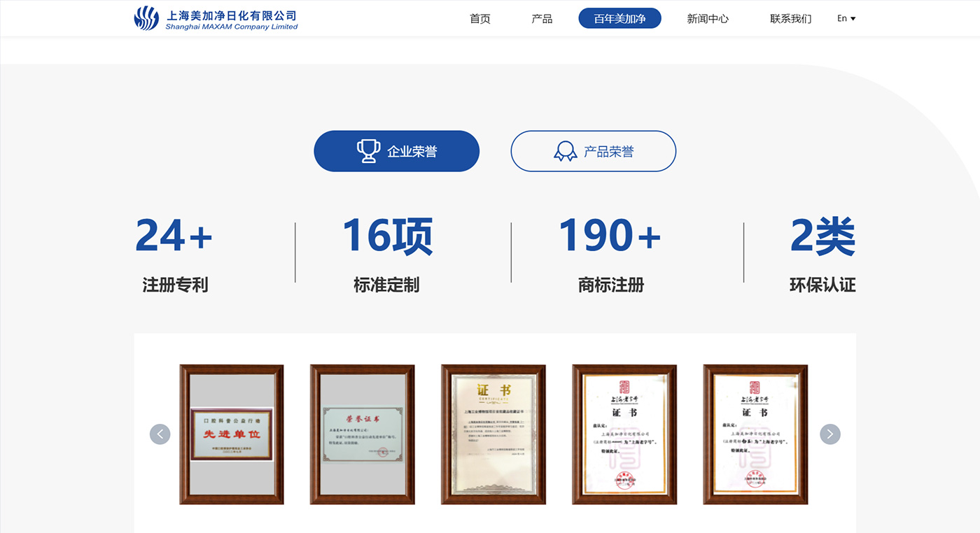
Task: Click the 24+ 注册专利 statistic
Action: (174, 253)
